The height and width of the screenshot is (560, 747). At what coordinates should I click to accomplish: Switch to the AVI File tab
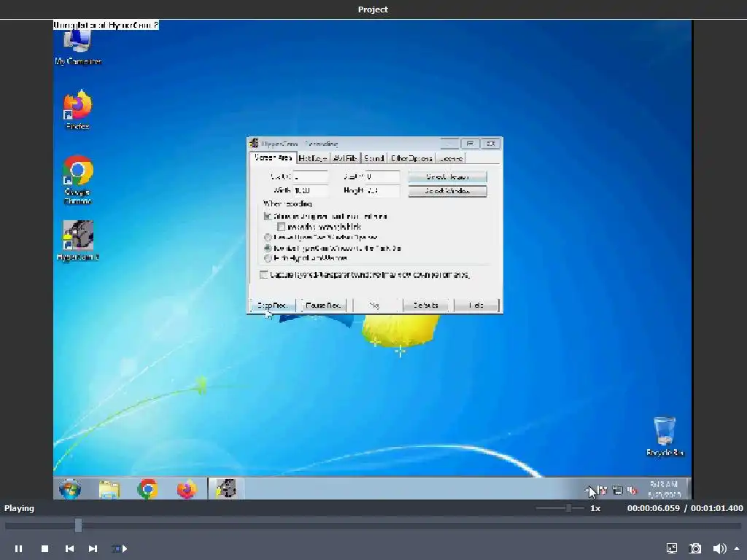click(345, 158)
